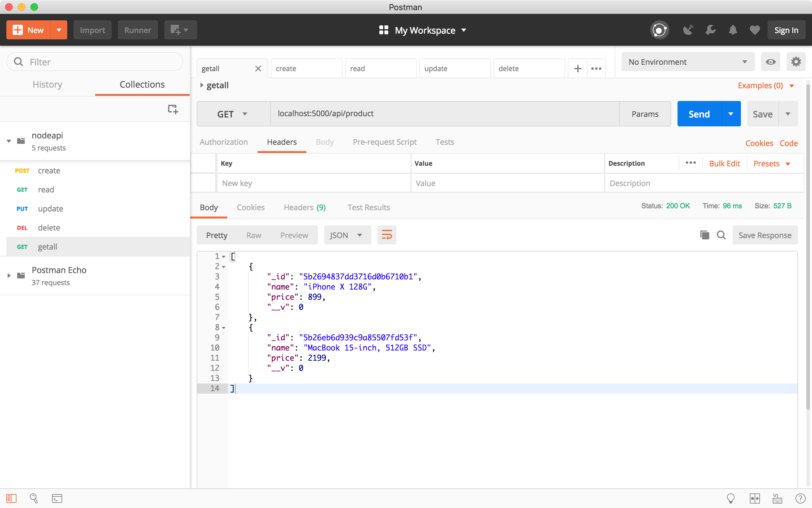The image size is (812, 508).
Task: Open keyboard shortcuts icon
Action: click(777, 498)
